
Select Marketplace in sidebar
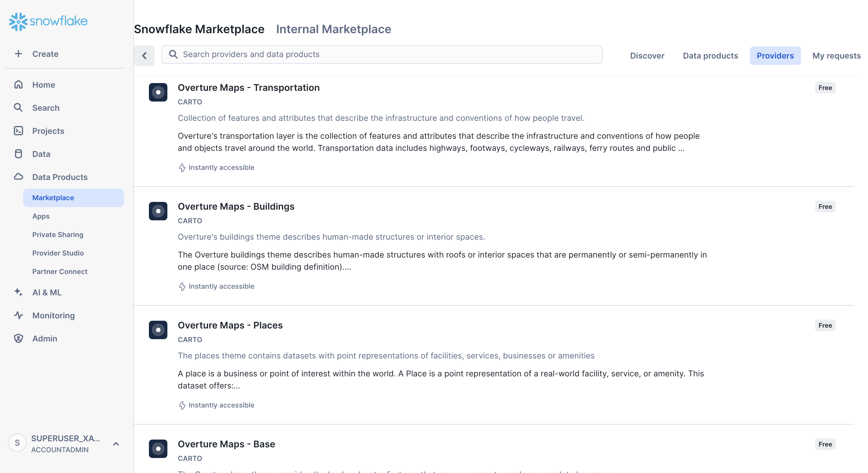point(74,198)
